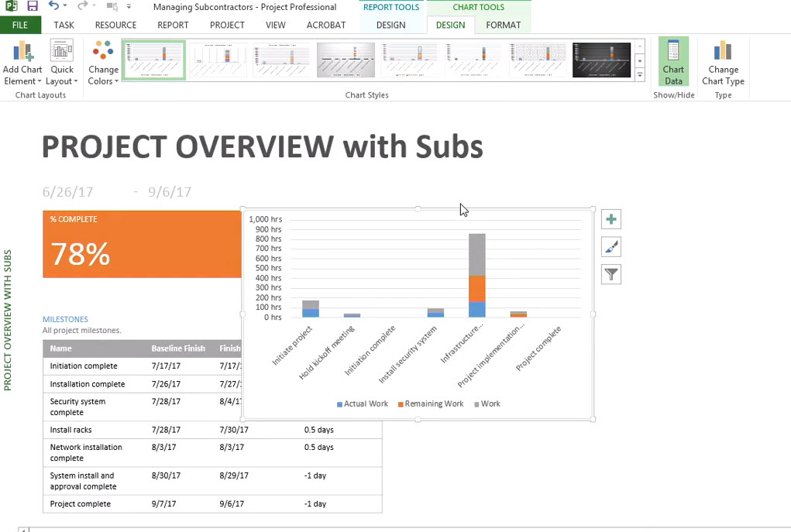Click the Name column header in Milestones table
This screenshot has height=532, width=791.
click(x=61, y=348)
